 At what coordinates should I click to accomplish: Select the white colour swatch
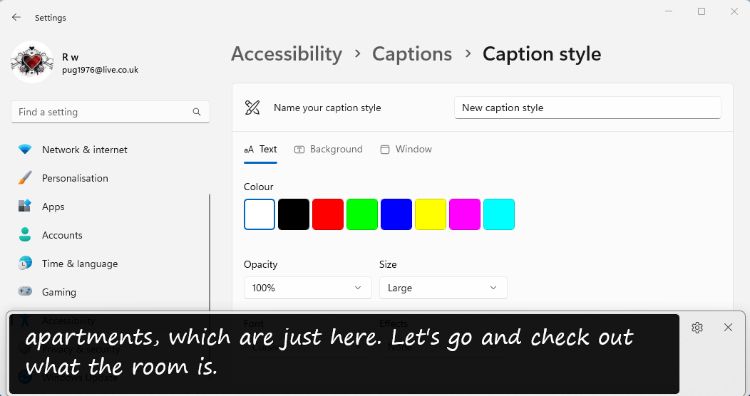point(260,214)
